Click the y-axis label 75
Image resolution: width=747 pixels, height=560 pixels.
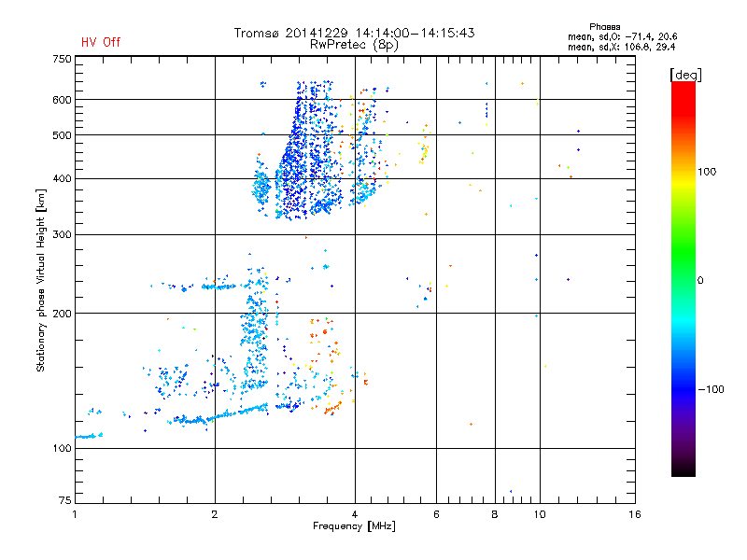[x=65, y=500]
